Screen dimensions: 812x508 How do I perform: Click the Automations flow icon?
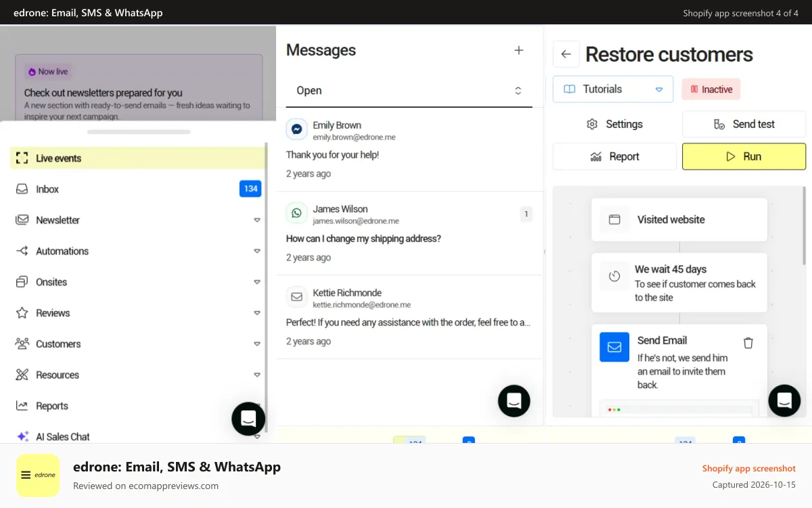22,251
